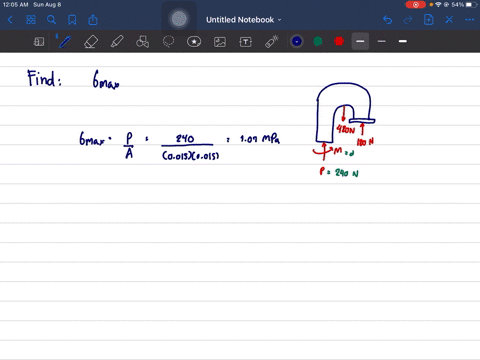Toggle the zoom window tool
The image size is (480, 360).
click(x=39, y=42)
